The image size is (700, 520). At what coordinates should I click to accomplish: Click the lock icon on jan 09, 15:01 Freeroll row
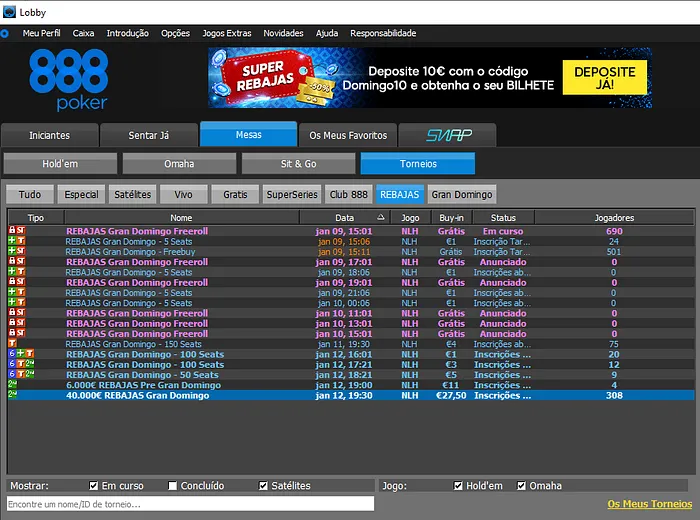12,230
